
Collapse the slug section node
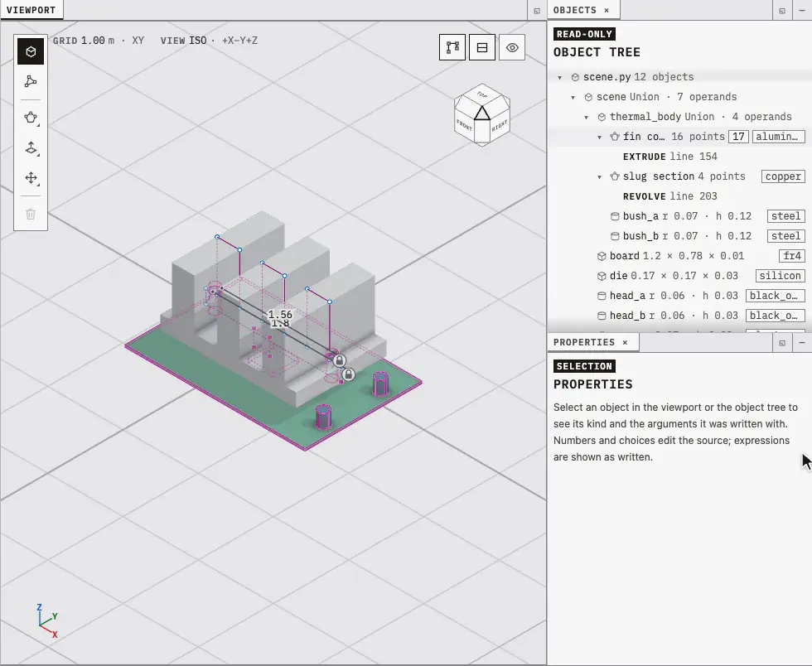click(x=600, y=176)
